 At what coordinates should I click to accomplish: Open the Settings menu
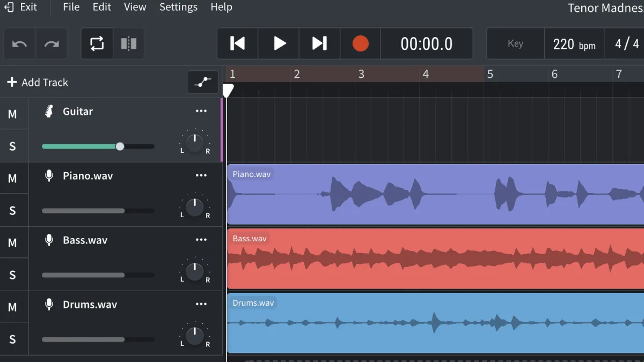178,7
